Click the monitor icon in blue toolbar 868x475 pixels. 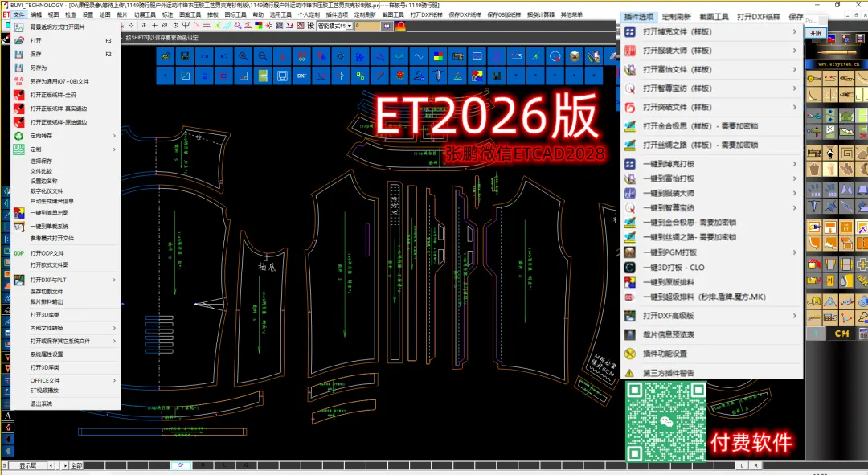coord(282,76)
